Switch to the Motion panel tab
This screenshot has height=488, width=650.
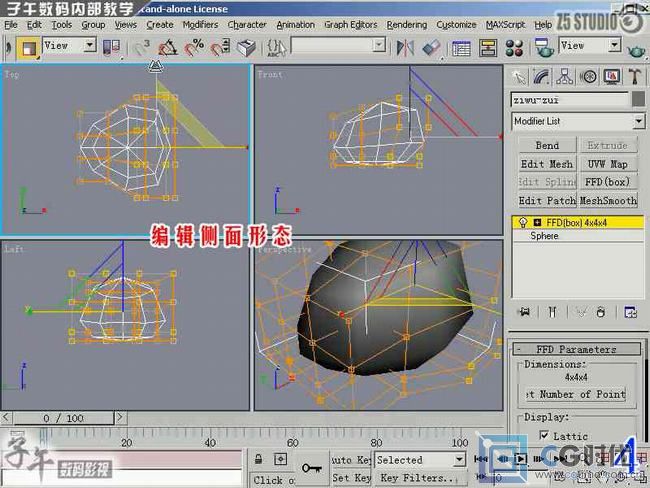click(588, 77)
